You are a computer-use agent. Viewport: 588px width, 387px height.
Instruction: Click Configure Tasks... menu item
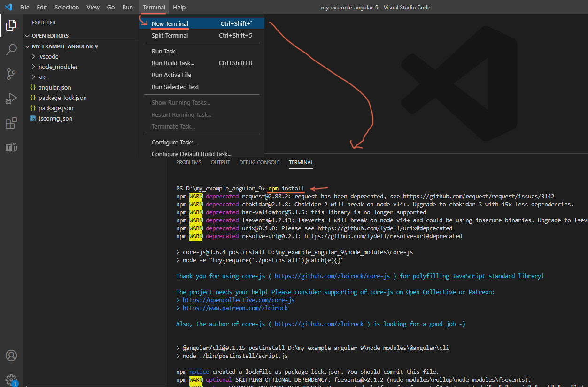pyautogui.click(x=174, y=142)
